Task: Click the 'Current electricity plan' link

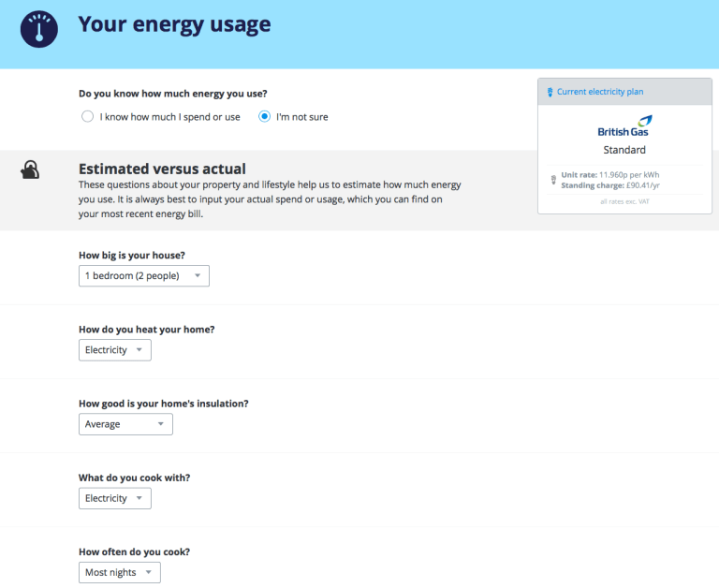Action: pos(599,92)
